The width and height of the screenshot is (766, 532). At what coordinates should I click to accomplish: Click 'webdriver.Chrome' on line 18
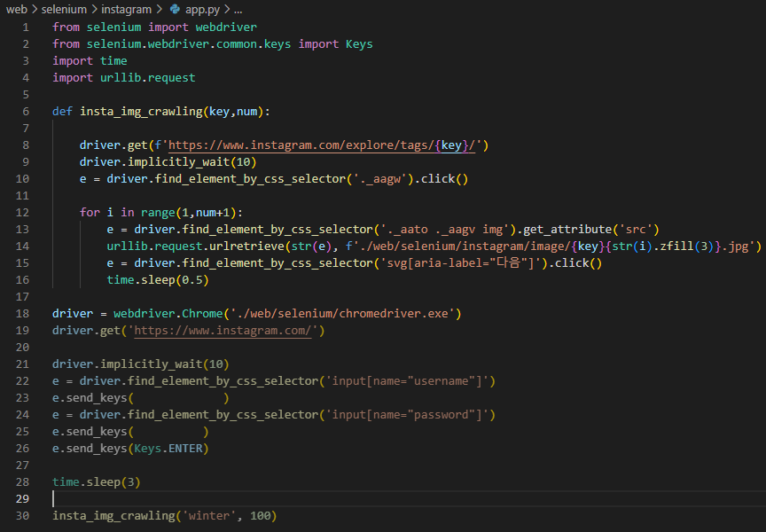click(168, 314)
